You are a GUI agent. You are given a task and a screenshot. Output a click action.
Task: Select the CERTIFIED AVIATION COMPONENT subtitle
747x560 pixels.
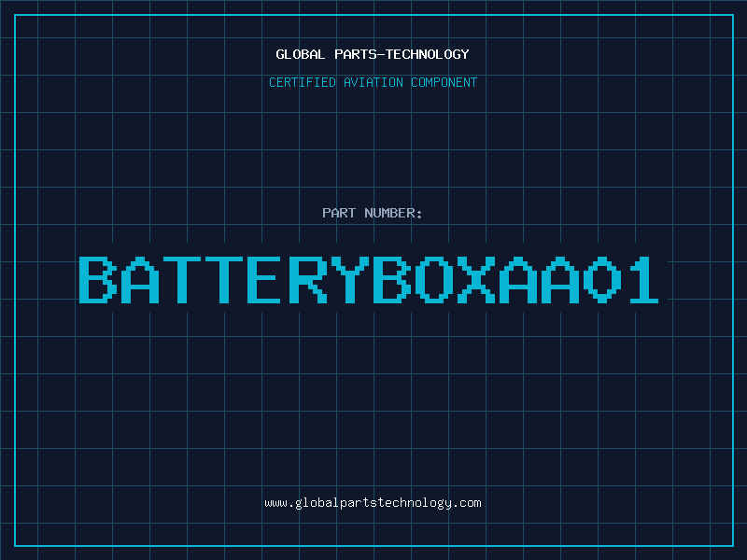(x=373, y=83)
